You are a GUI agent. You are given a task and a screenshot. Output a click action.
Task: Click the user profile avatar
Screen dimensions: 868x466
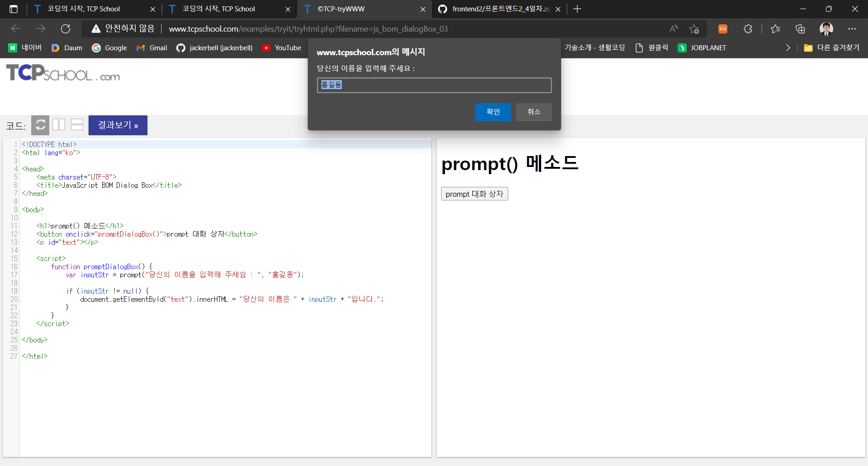(826, 29)
